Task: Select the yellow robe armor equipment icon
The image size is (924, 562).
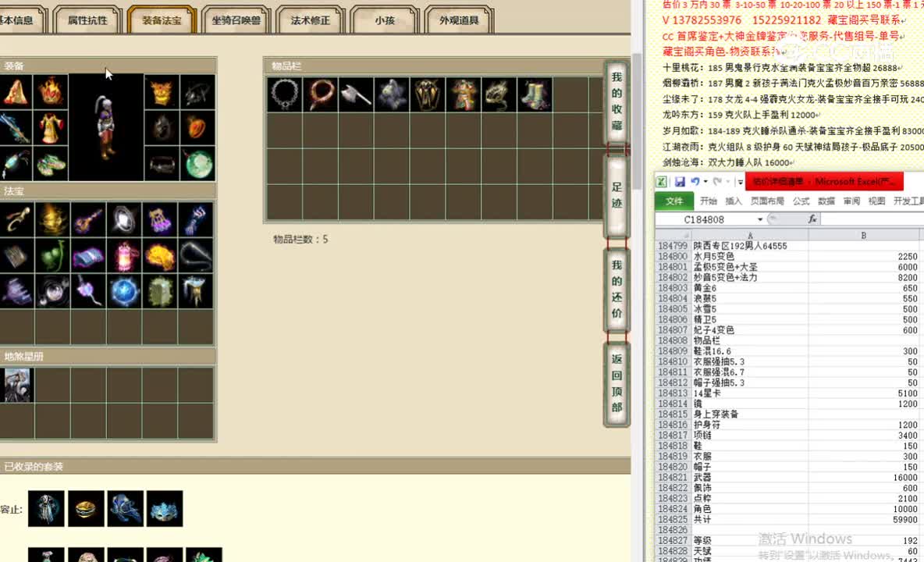Action: click(51, 127)
